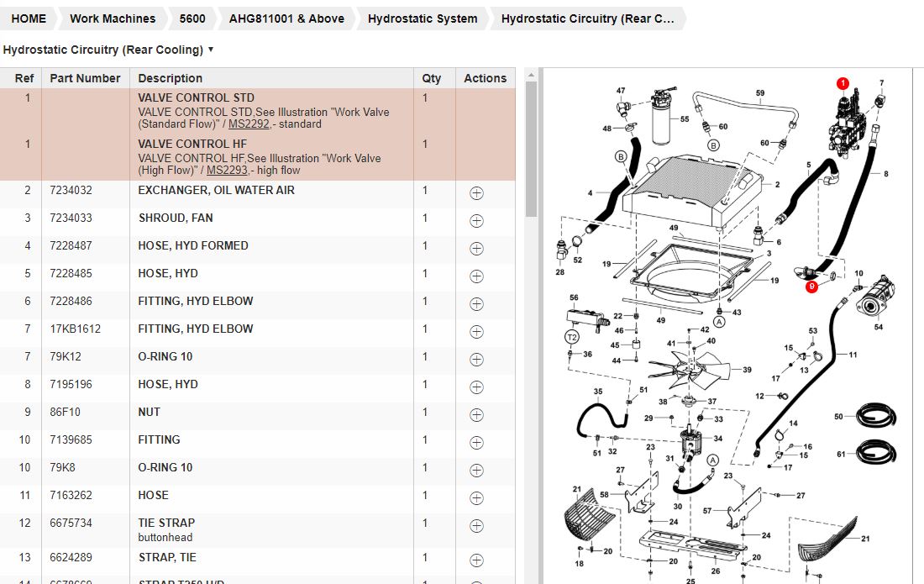Viewport: 924px width, 584px height.
Task: Click callout 59 tube in diagram
Action: (x=760, y=93)
